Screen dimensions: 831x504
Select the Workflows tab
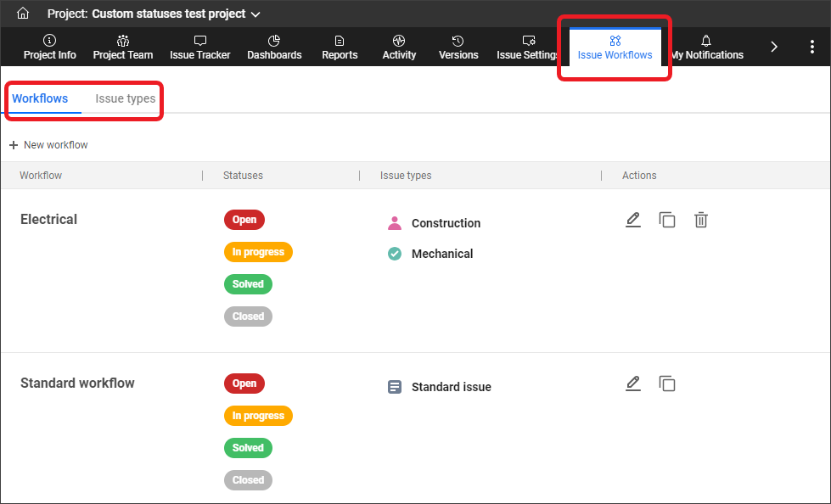(40, 98)
